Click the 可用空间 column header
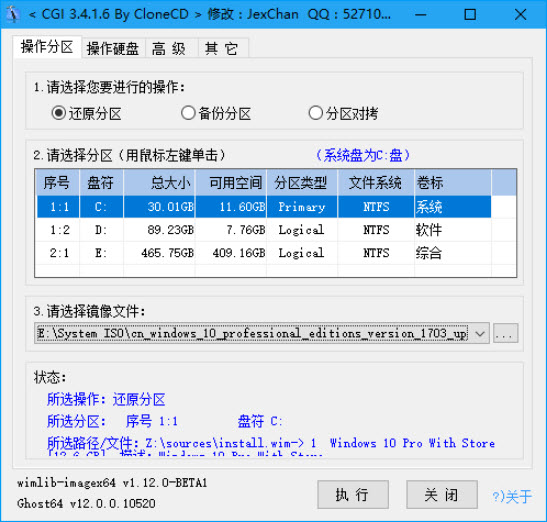The width and height of the screenshot is (547, 522). click(x=231, y=183)
